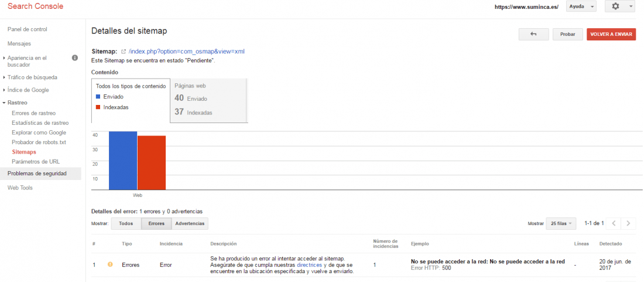Show only Errores filter
This screenshot has width=644, height=282.
tap(156, 223)
